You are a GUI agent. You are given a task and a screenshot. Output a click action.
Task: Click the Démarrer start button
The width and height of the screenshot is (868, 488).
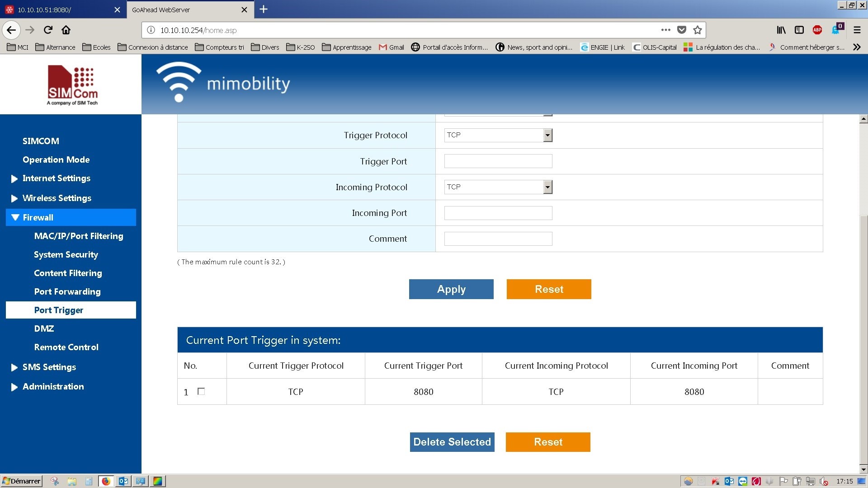(22, 481)
